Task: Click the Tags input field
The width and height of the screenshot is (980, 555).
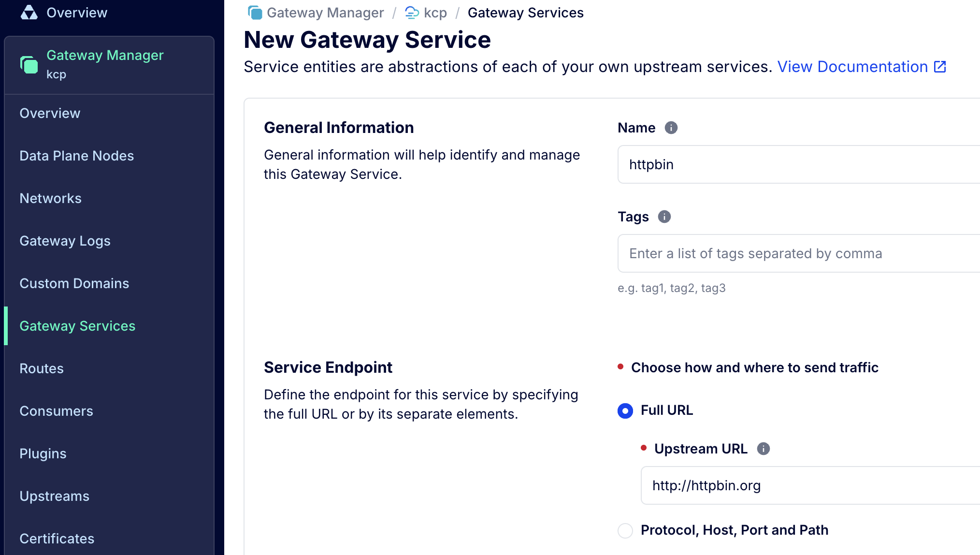Action: pos(797,253)
